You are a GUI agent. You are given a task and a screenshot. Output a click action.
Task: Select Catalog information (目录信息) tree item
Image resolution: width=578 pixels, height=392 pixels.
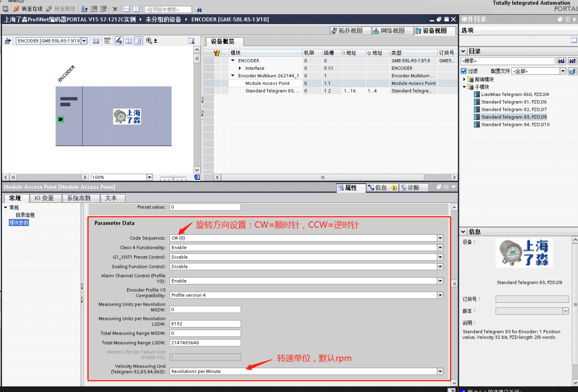[25, 215]
